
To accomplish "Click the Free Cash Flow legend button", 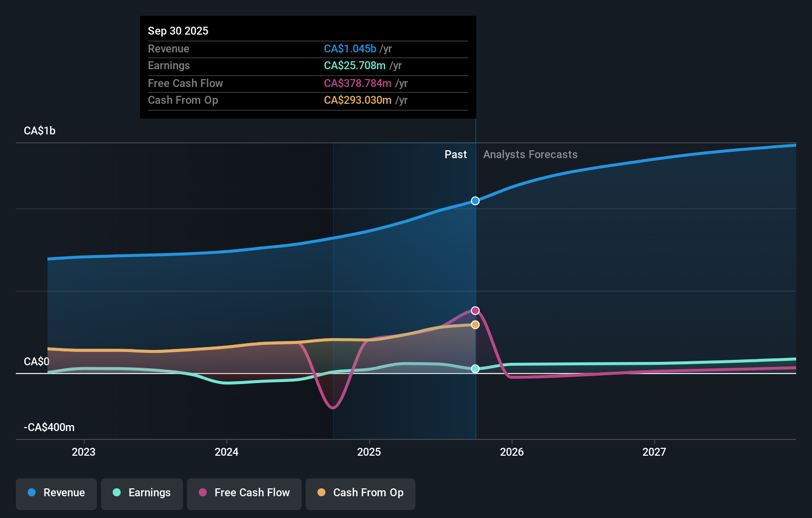I will click(244, 493).
